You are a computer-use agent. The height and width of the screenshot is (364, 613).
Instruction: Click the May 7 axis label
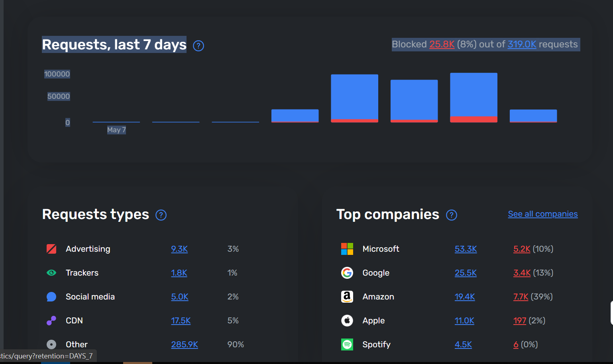click(x=116, y=130)
